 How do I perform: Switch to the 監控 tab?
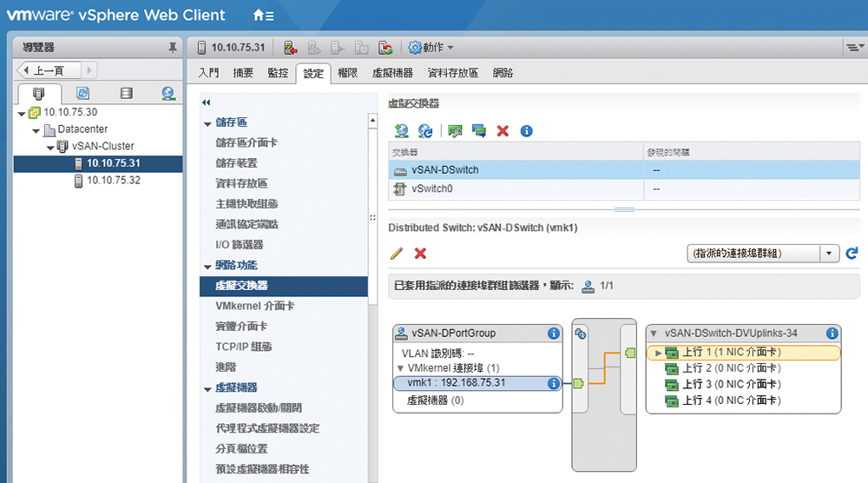[x=278, y=73]
